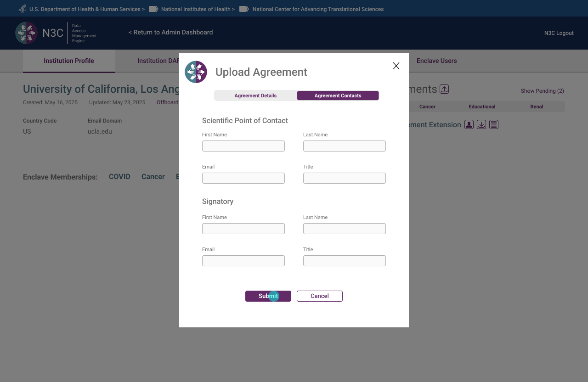Cancel the Upload Agreement dialog

319,296
